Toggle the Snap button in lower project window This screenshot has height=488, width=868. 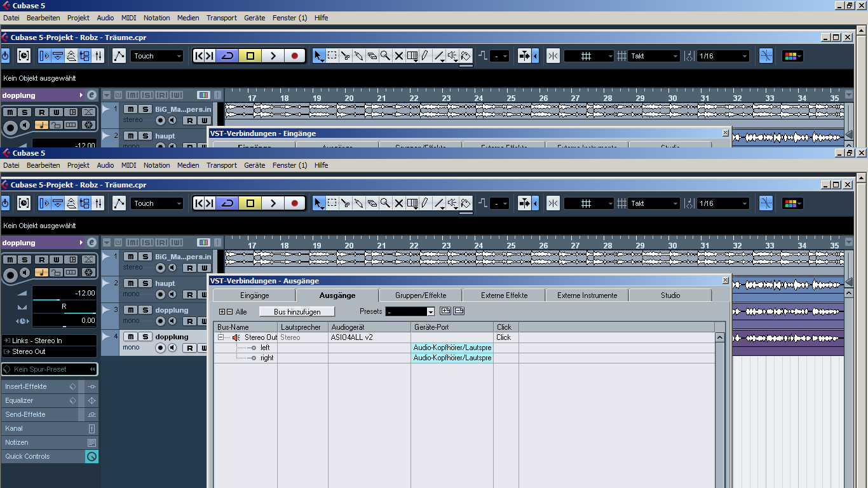click(553, 203)
